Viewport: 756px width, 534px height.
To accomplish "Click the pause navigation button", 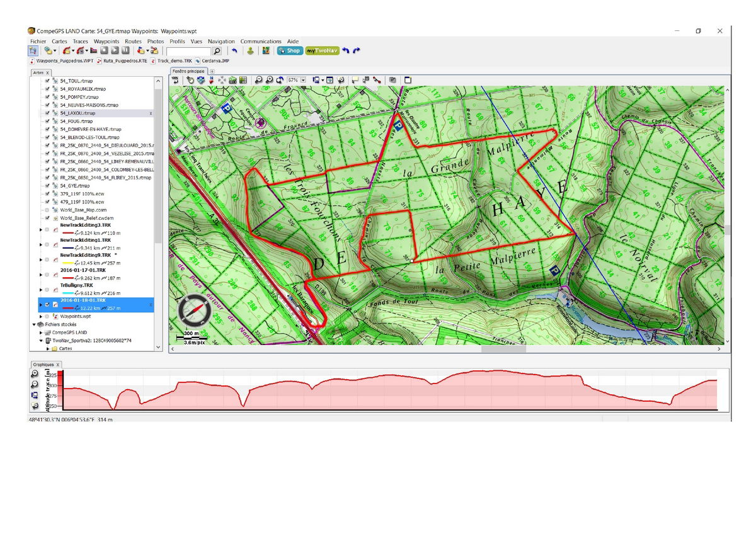I will click(125, 50).
